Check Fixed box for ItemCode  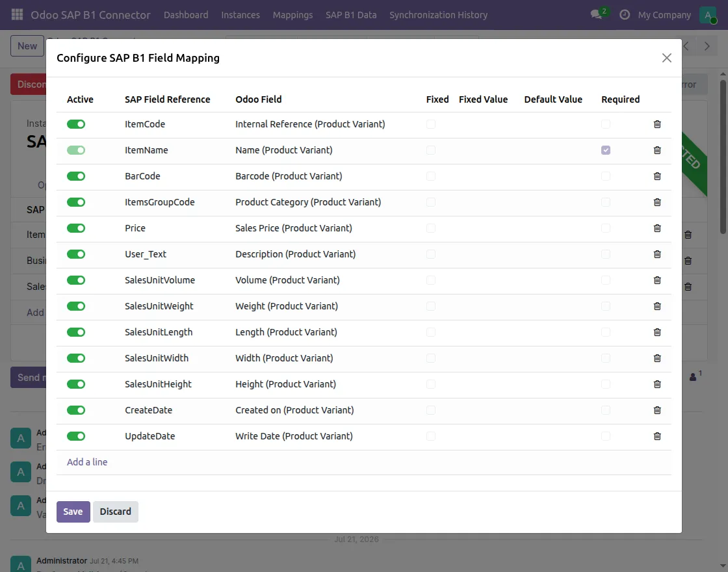click(431, 124)
